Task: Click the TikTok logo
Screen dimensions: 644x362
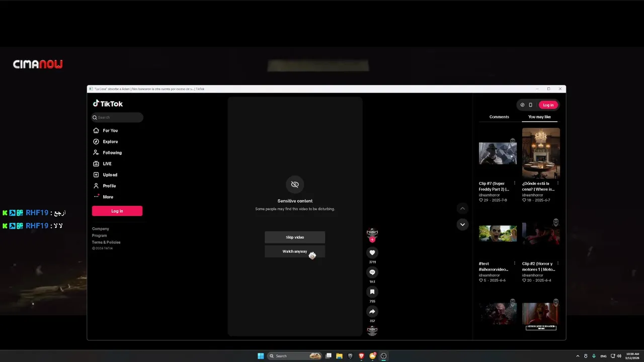Action: tap(108, 104)
